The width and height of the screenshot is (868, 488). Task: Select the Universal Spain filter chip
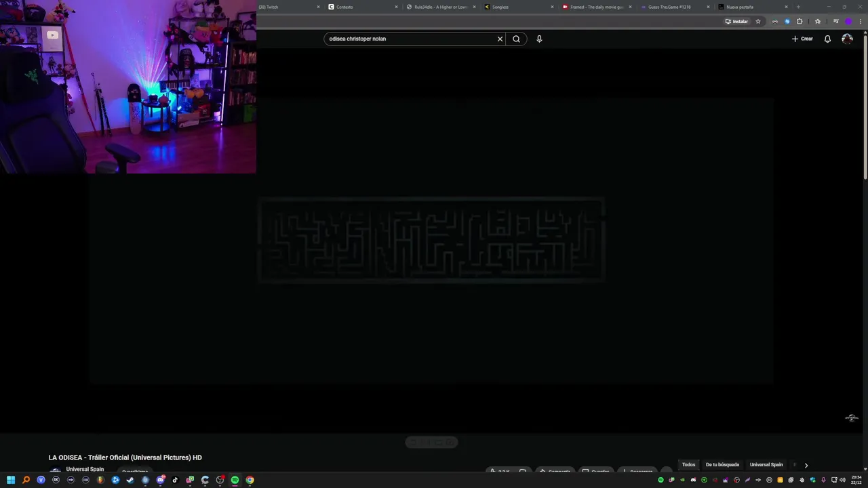pos(766,465)
